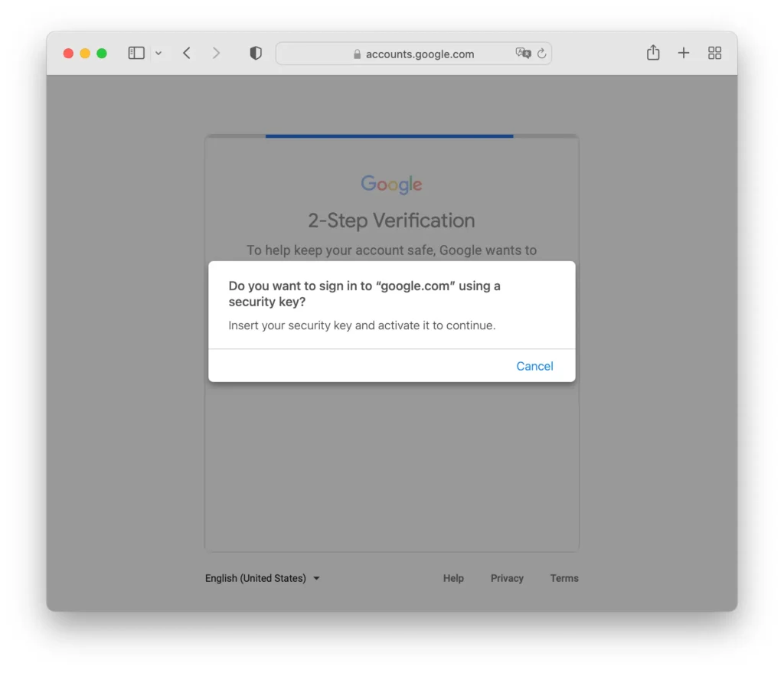The width and height of the screenshot is (784, 673).
Task: Go back with the back arrow
Action: (187, 53)
